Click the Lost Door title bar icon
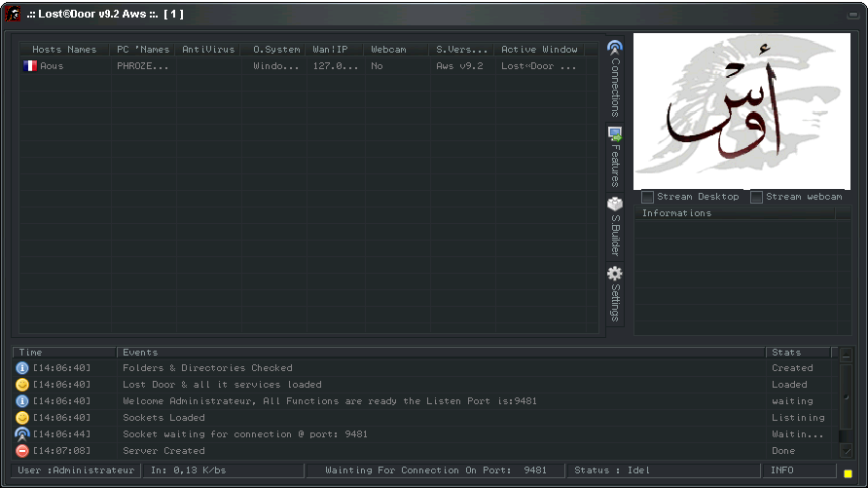 click(14, 14)
